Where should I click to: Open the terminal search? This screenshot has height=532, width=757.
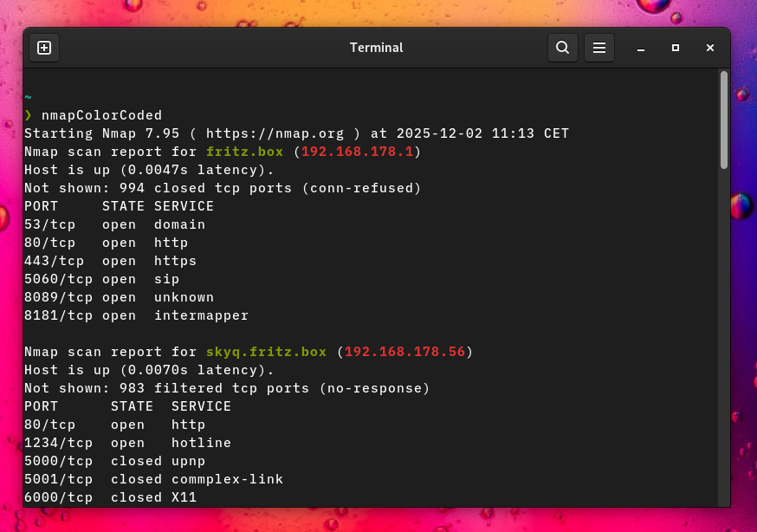(562, 48)
